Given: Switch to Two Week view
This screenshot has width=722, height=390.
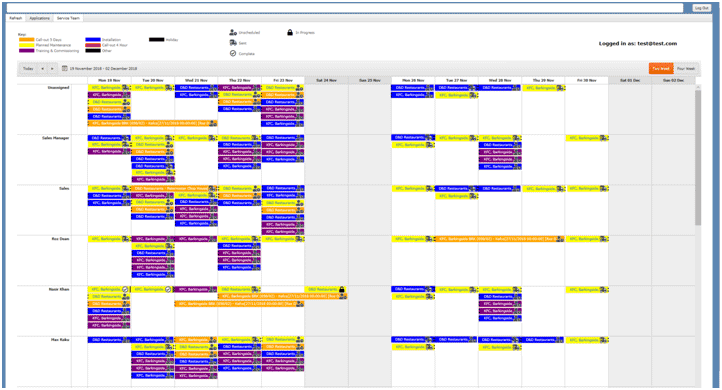Looking at the screenshot, I should 661,69.
